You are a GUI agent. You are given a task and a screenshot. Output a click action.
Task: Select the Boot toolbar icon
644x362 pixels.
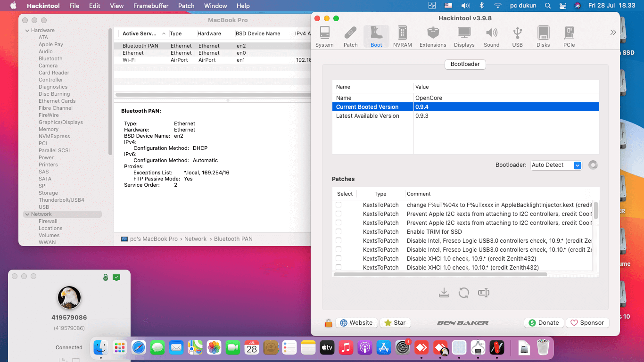376,37
